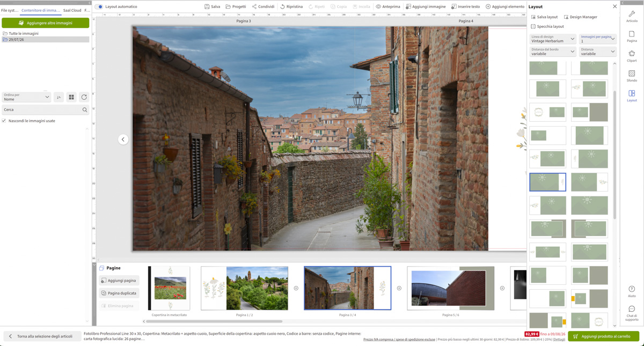Screen dimensions: 644x346
Task: Click Aggiungi pagina button
Action: tap(119, 281)
